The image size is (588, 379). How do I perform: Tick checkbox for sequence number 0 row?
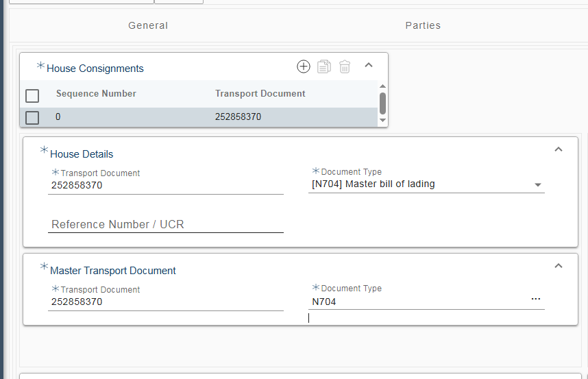pos(32,118)
